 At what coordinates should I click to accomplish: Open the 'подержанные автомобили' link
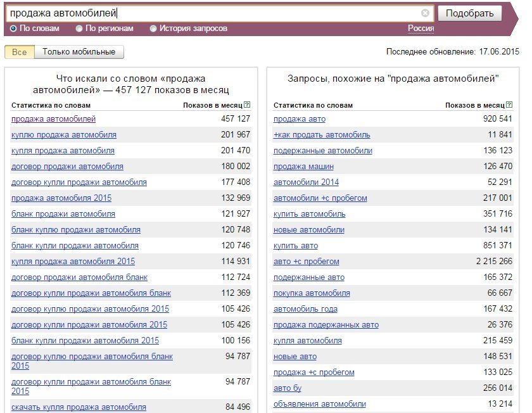point(322,150)
